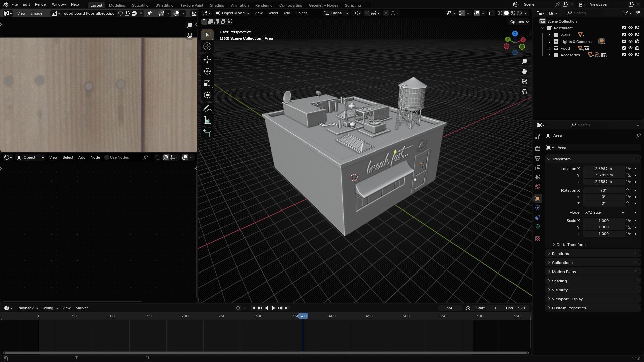Select the Move tool in viewport toolbar
Viewport: 644px width, 362px height.
coord(207,60)
